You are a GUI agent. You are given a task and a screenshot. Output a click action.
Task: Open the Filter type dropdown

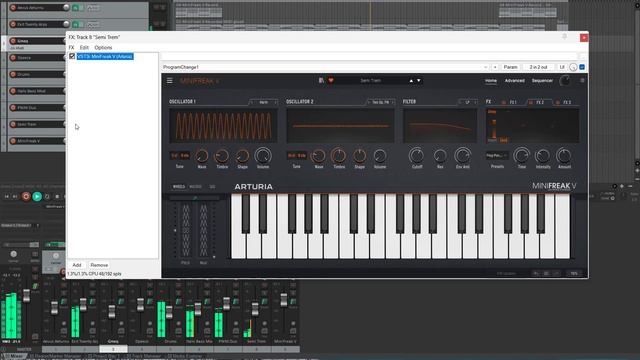pos(468,102)
